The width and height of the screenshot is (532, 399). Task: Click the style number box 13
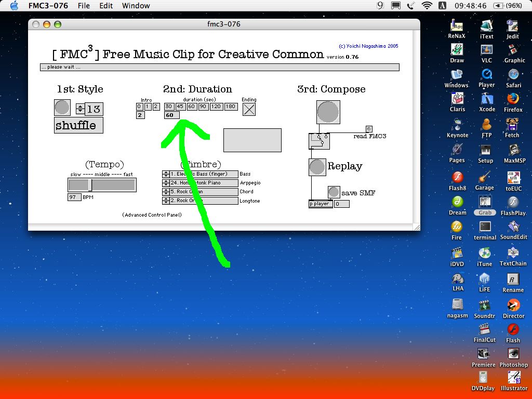(x=94, y=109)
